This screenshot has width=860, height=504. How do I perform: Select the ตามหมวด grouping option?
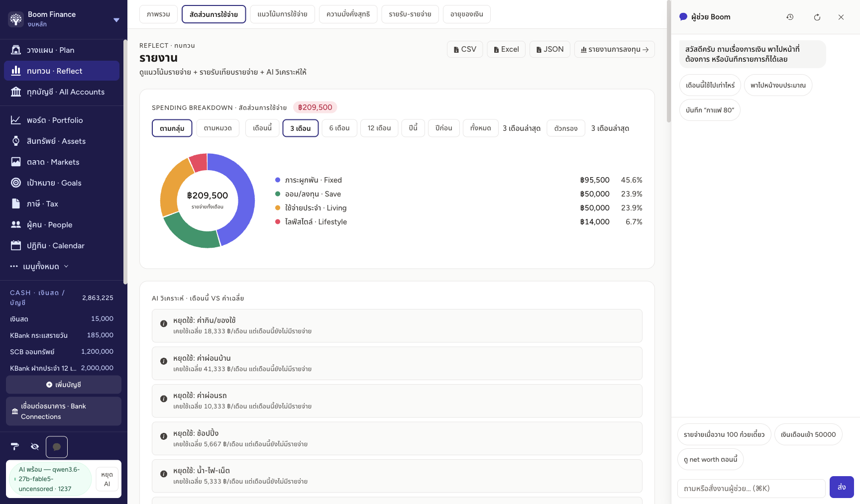(x=217, y=128)
